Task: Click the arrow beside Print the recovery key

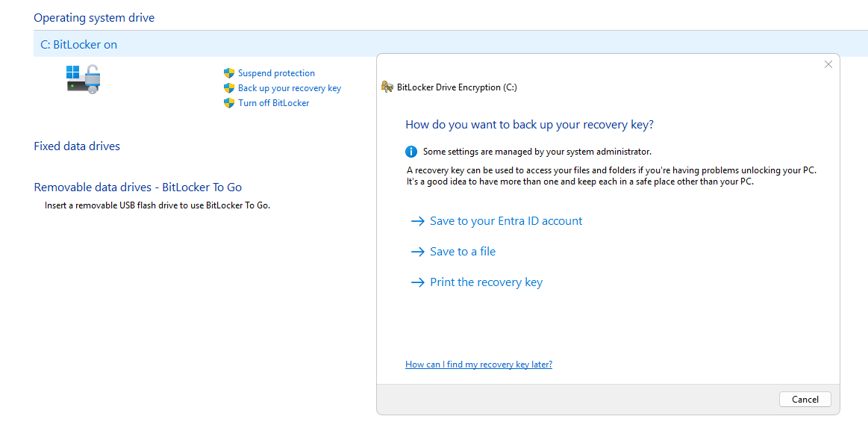Action: (417, 282)
